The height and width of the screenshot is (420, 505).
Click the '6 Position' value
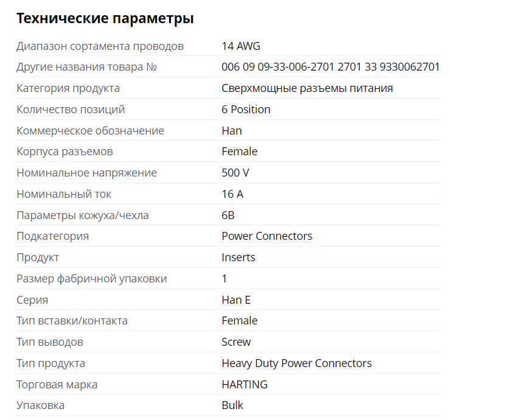[246, 110]
